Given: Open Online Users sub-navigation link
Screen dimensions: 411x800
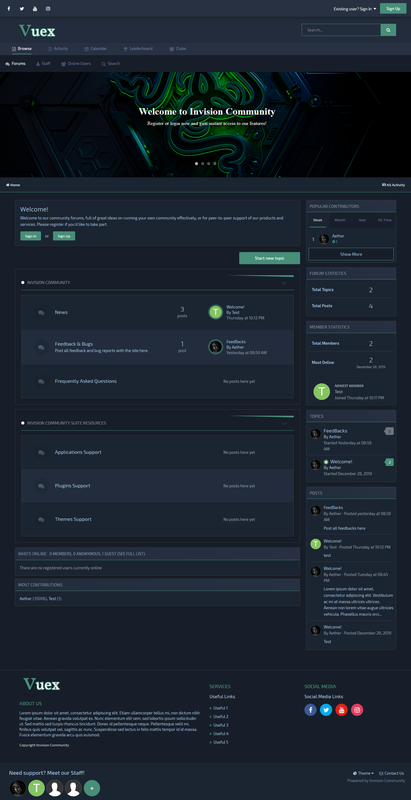Looking at the screenshot, I should [76, 64].
